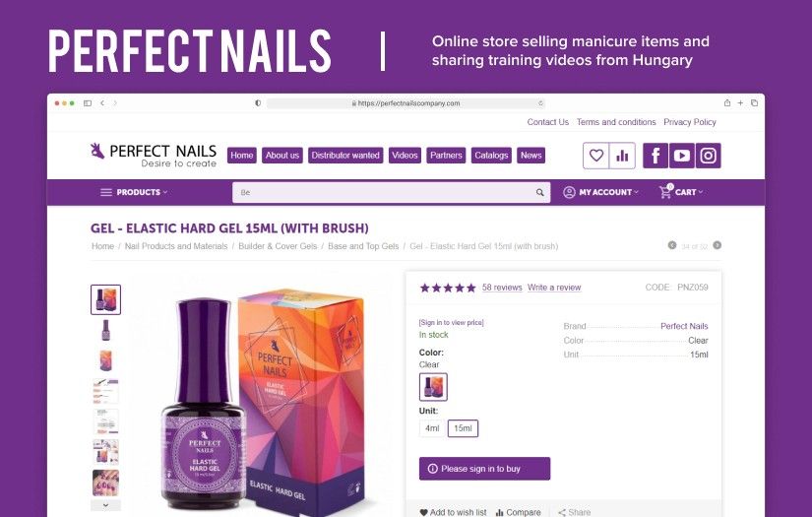Add to wish list toggle
This screenshot has height=517, width=812.
(453, 512)
